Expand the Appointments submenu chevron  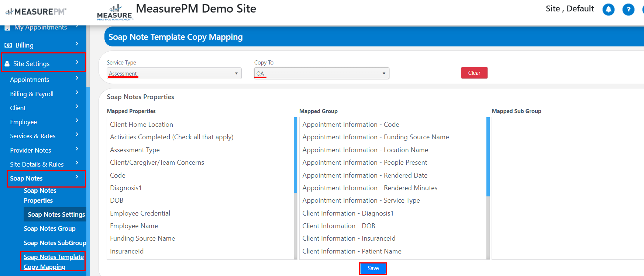tap(77, 78)
